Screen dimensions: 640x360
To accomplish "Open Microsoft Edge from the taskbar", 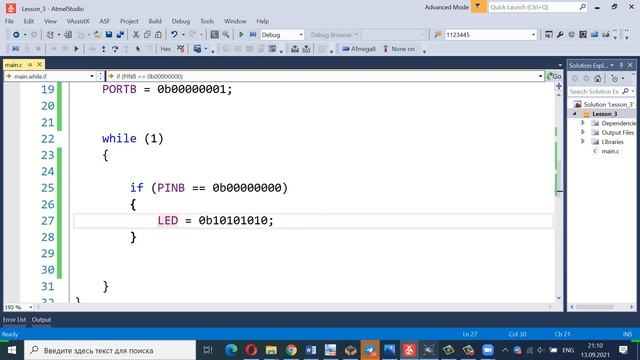I will pos(231,350).
